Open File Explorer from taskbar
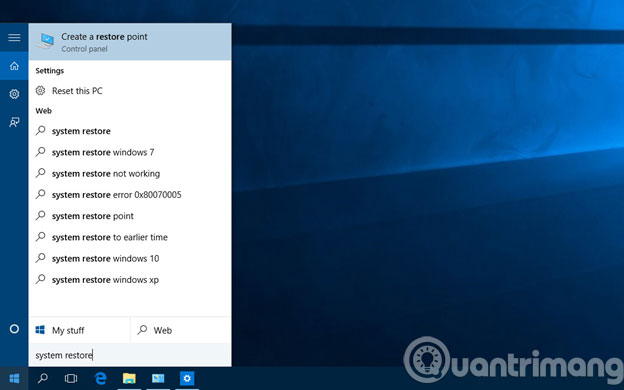This screenshot has width=624, height=390. (129, 378)
